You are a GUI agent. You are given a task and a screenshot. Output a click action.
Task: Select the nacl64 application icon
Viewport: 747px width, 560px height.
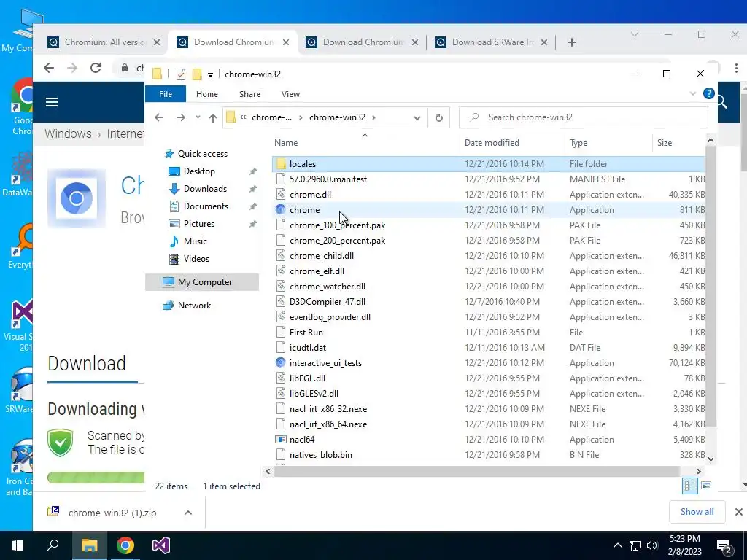click(x=281, y=440)
